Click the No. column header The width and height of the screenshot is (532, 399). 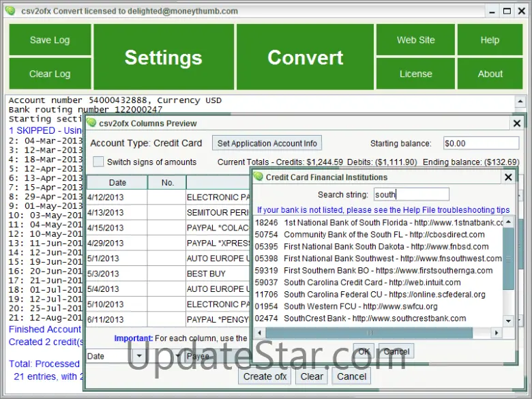167,183
